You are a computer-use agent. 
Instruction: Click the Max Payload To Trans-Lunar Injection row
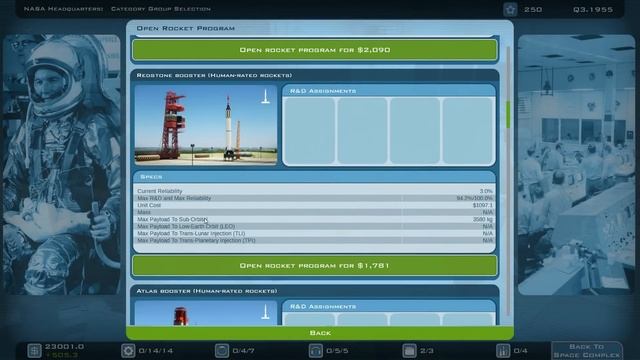[x=315, y=233]
